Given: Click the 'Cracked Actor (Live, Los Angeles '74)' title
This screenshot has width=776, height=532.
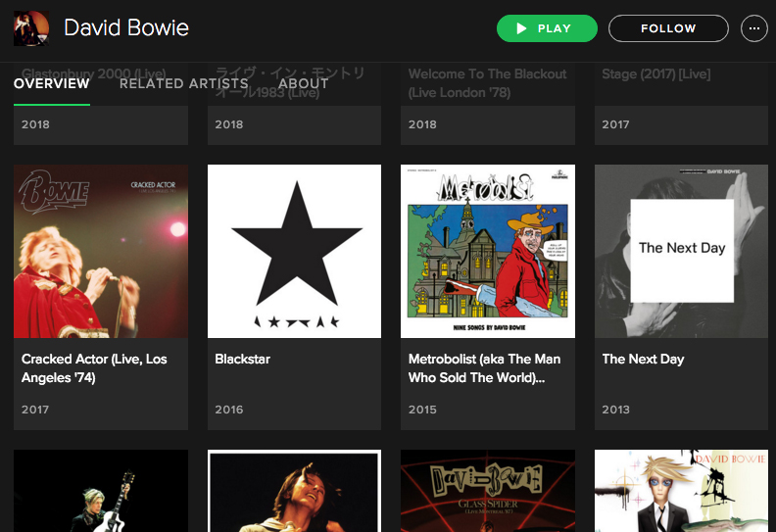Looking at the screenshot, I should click(94, 368).
